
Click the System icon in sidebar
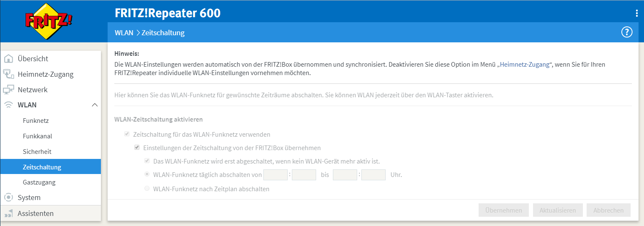(x=8, y=197)
